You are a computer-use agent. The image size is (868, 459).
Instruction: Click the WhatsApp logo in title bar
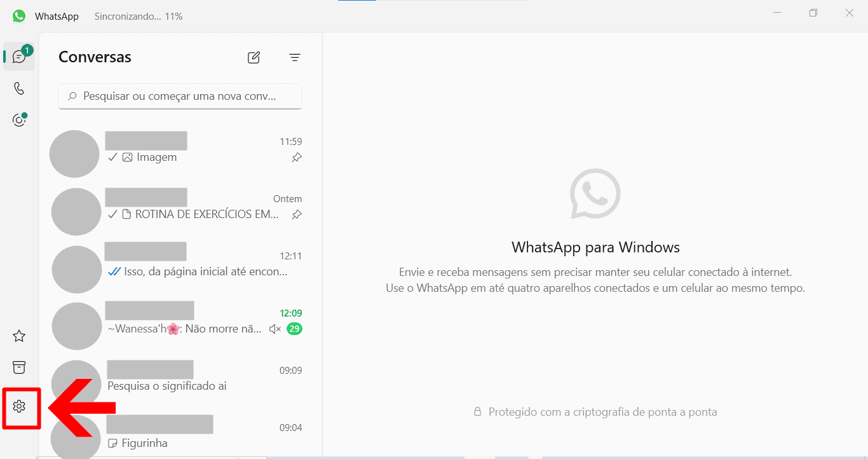click(x=19, y=16)
